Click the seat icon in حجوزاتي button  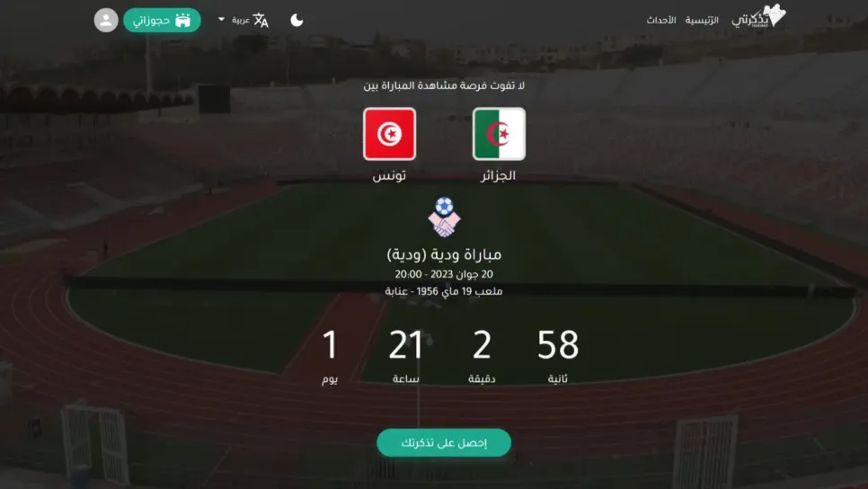(182, 21)
